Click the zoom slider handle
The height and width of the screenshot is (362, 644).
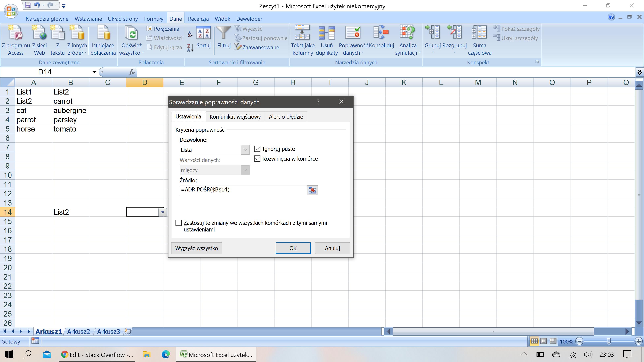coord(609,341)
